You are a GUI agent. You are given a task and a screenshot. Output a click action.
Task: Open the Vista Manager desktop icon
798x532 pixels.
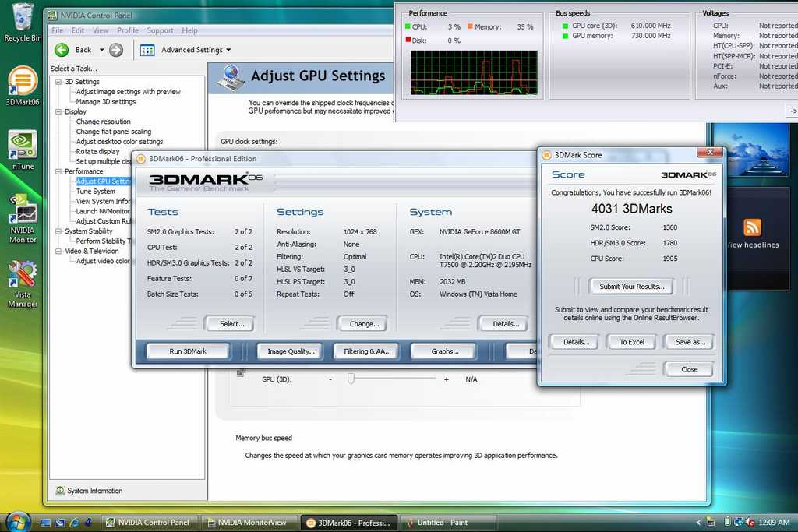23,275
